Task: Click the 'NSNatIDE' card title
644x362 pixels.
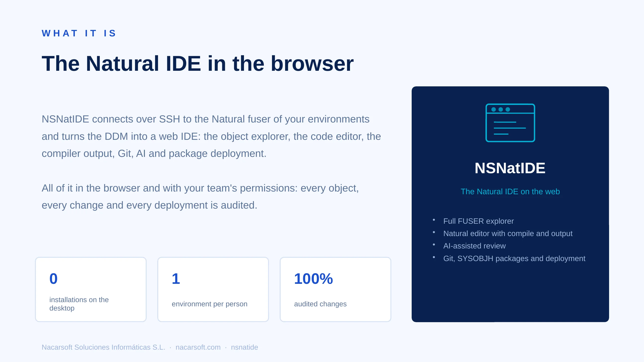Action: 510,168
